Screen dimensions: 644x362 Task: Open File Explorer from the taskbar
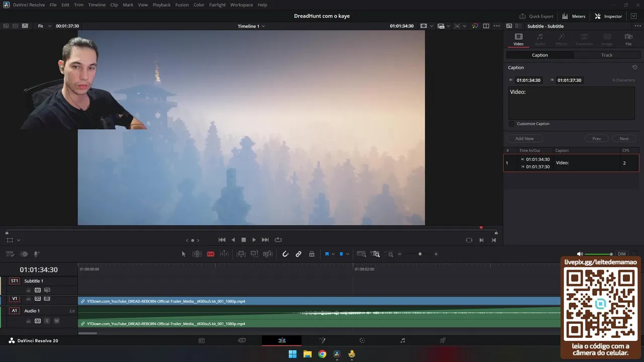point(307,354)
